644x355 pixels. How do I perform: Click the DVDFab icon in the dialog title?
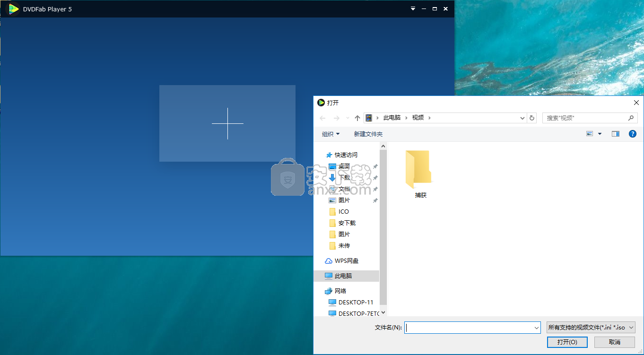click(321, 103)
